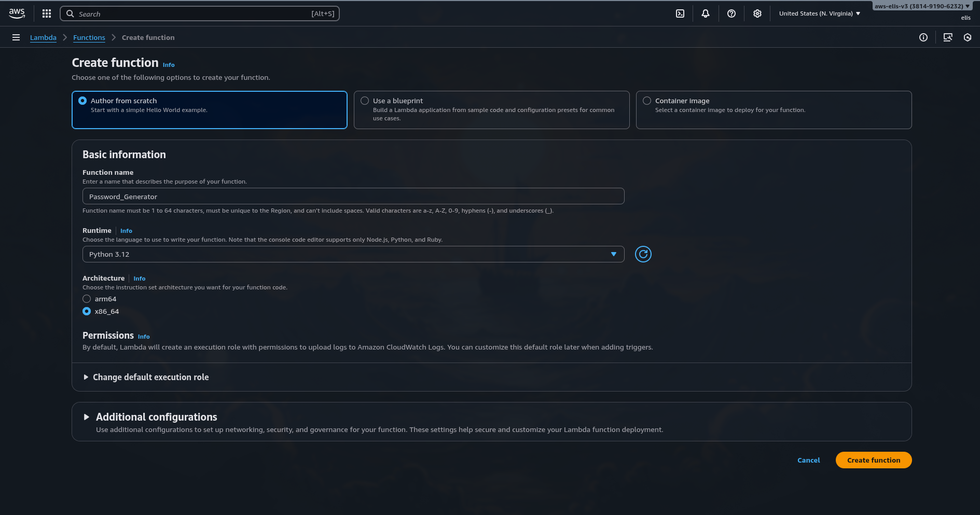Screen dimensions: 980x515
Task: Click the Create function button
Action: 873,460
